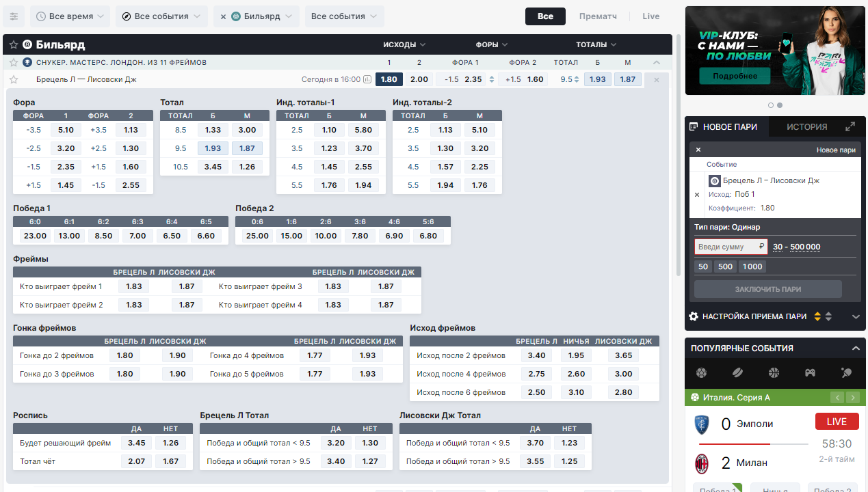Star the Брецель Л — Лисовски Дж match
The image size is (868, 492).
coord(14,79)
